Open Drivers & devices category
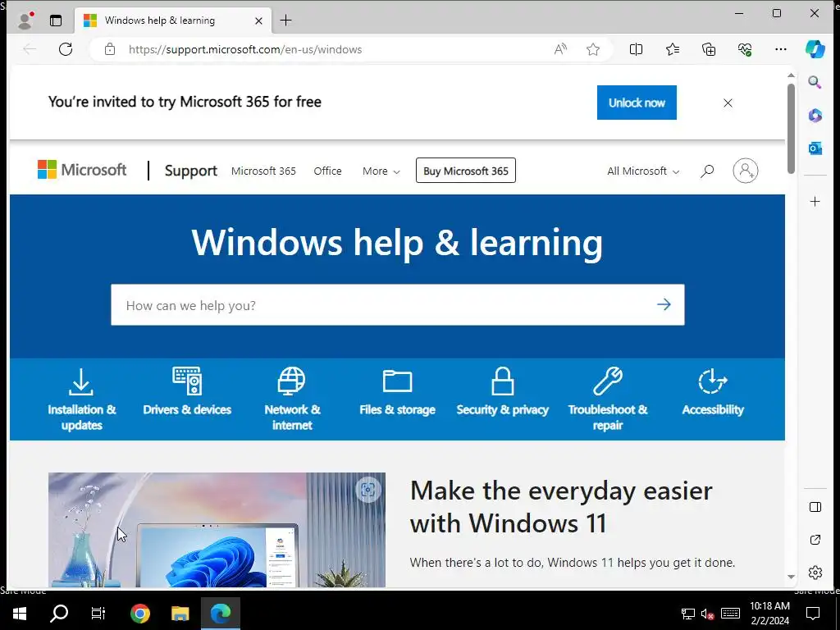The height and width of the screenshot is (630, 840). click(x=187, y=392)
